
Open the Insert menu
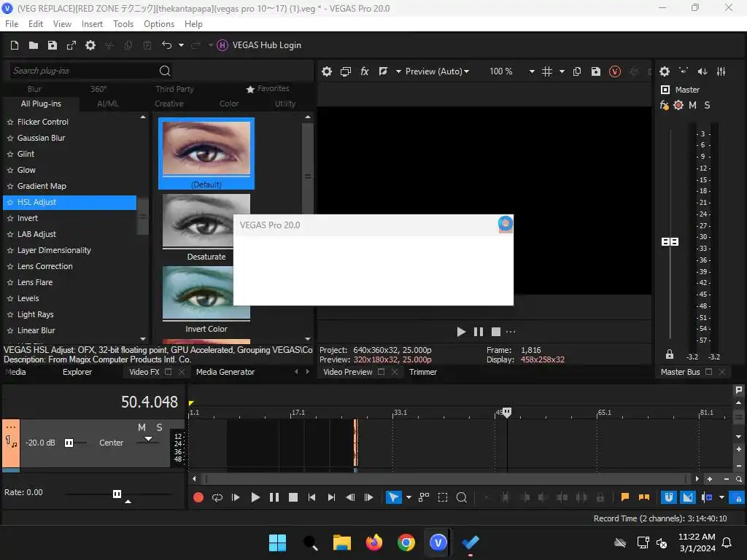[x=92, y=24]
